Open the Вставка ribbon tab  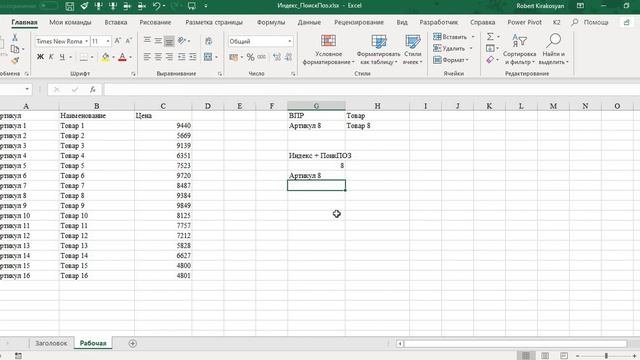[x=116, y=22]
